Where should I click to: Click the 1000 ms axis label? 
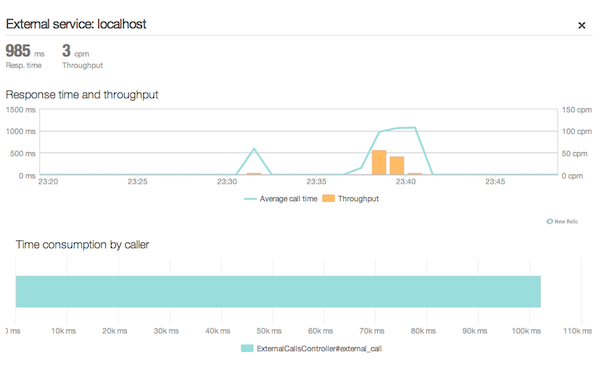[21, 131]
